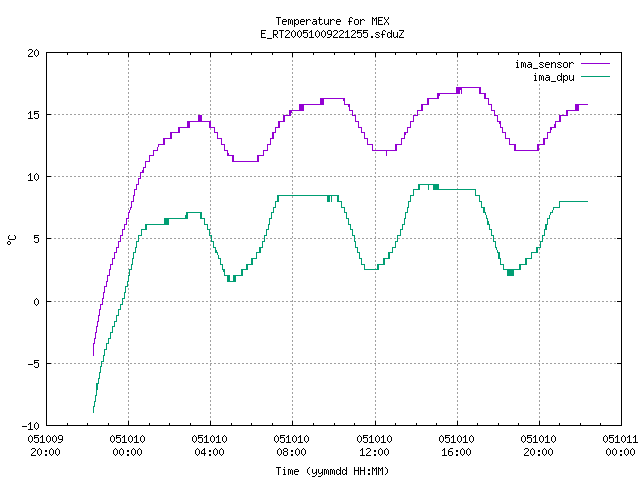Click the green ima_dpu legend line sample

pyautogui.click(x=596, y=77)
